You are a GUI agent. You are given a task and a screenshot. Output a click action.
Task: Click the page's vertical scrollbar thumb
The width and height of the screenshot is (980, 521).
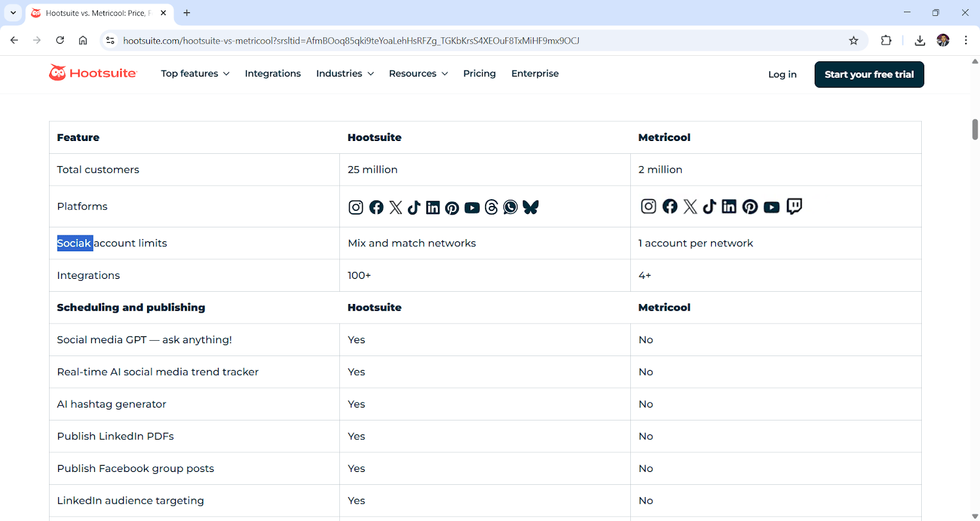pos(974,129)
